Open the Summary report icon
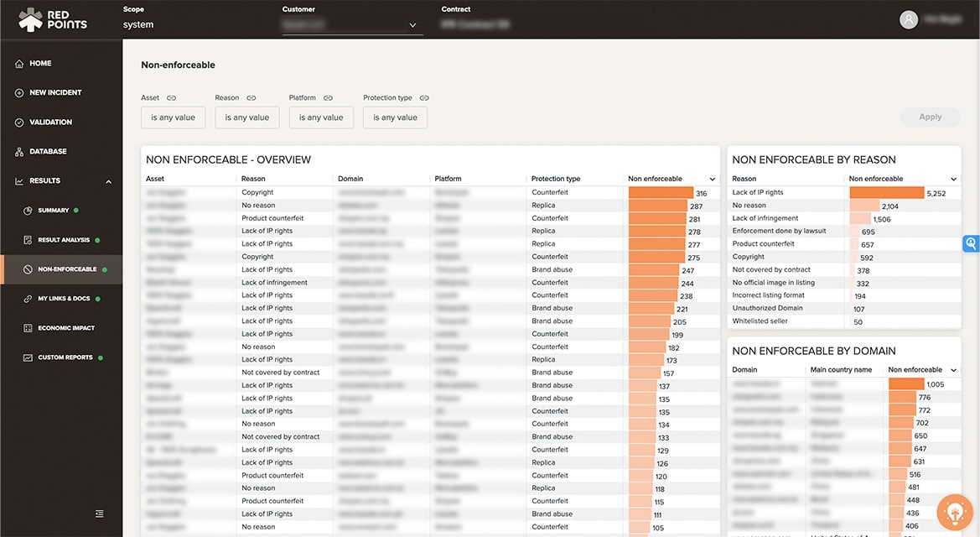This screenshot has width=980, height=537. coord(28,211)
